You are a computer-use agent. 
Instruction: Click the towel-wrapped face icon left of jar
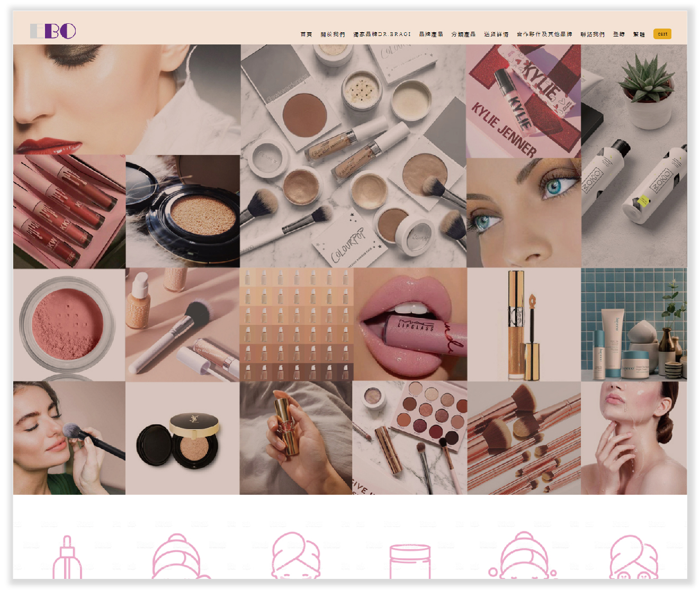[295, 556]
